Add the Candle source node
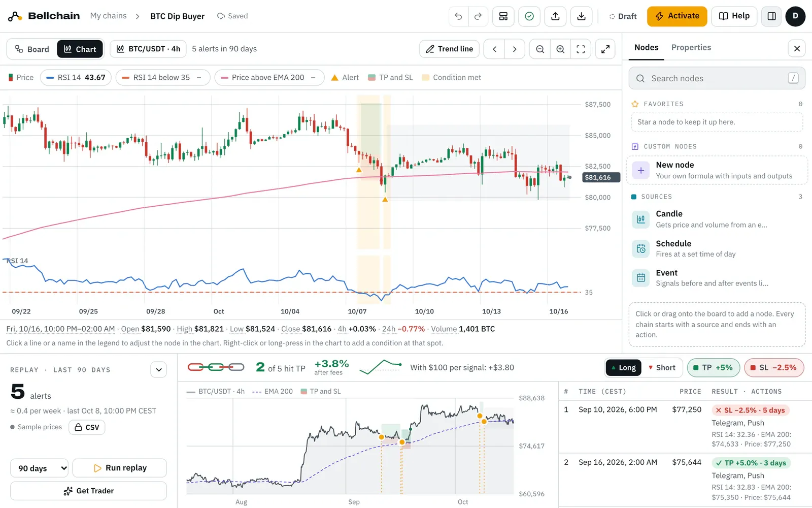812x508 pixels. pos(717,219)
